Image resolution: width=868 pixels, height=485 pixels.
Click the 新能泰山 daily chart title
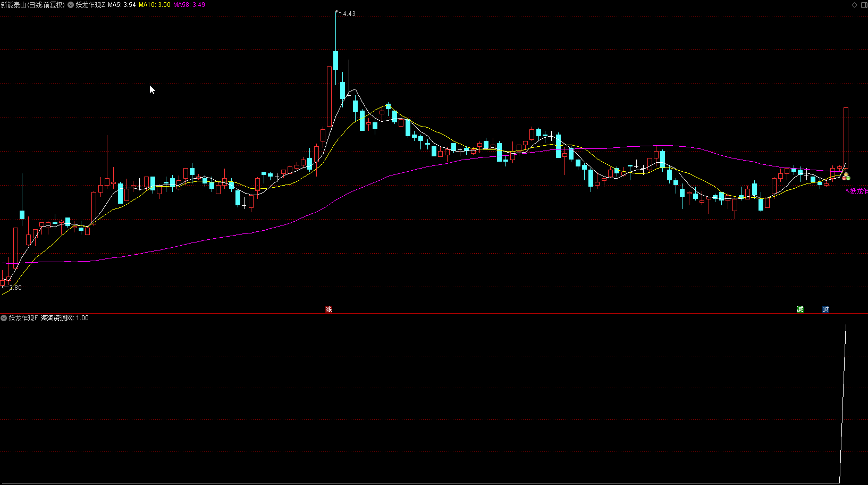point(32,5)
